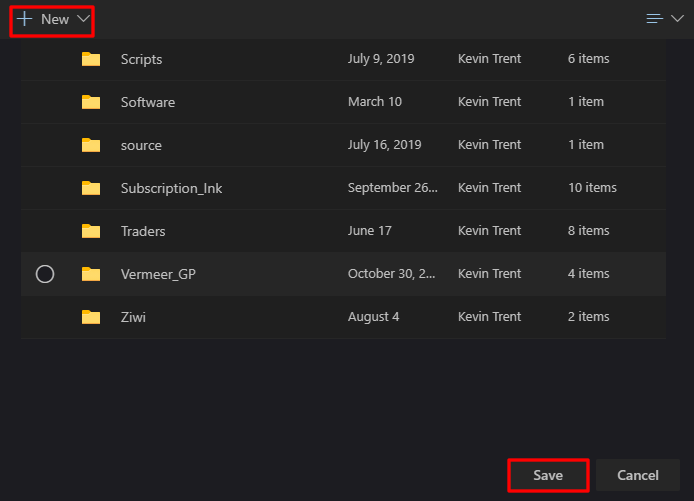The height and width of the screenshot is (501, 694).
Task: Click the Scripts folder icon
Action: coord(91,59)
